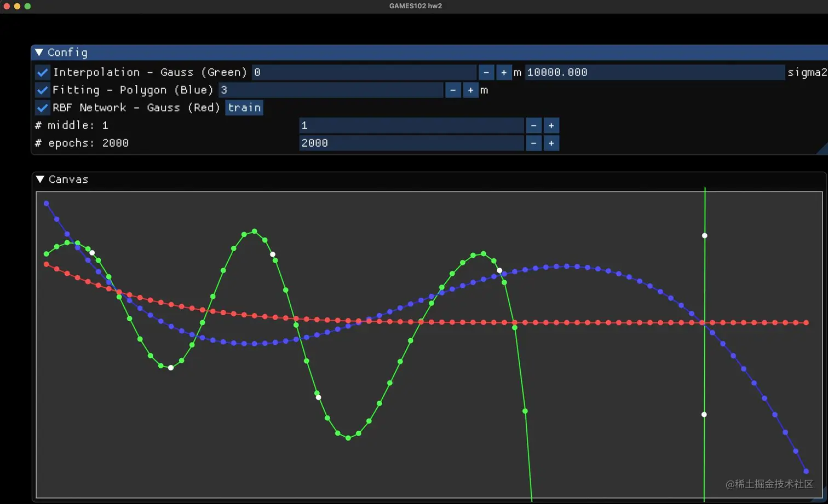
Task: Click the Interpolation m input field showing 0
Action: click(x=364, y=72)
